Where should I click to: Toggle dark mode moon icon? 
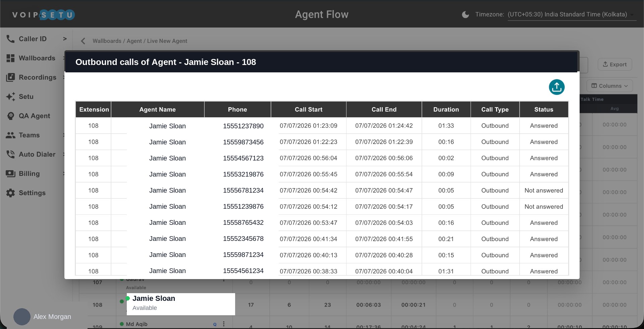tap(466, 14)
